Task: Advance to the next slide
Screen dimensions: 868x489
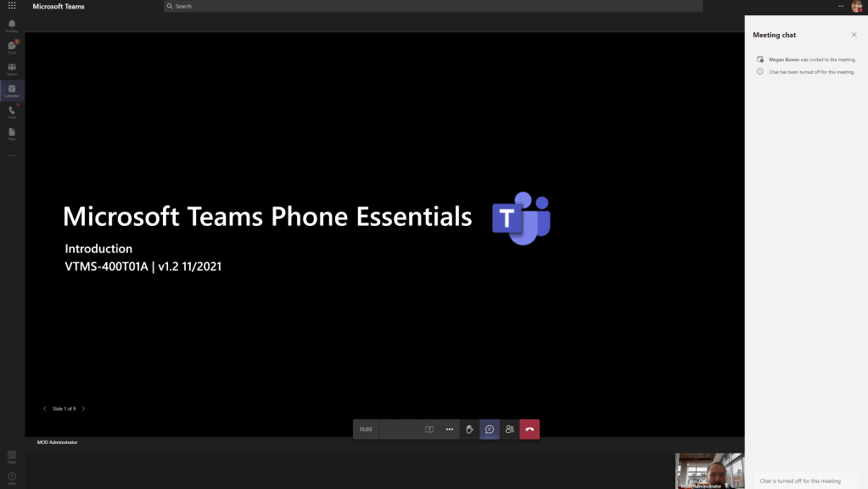Action: 83,408
